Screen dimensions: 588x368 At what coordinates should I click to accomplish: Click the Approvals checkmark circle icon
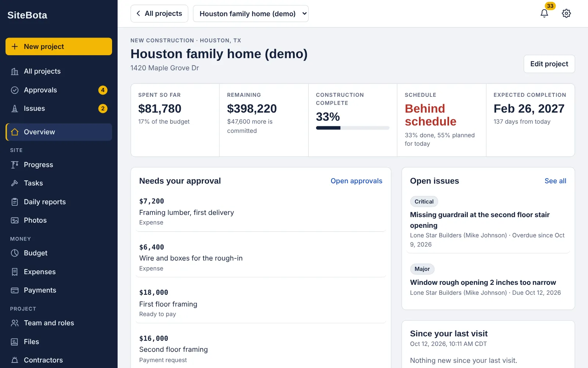click(x=15, y=90)
